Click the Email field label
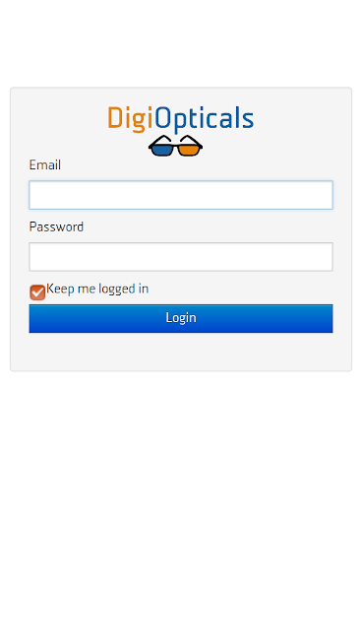This screenshot has height=644, width=362. pyautogui.click(x=45, y=165)
